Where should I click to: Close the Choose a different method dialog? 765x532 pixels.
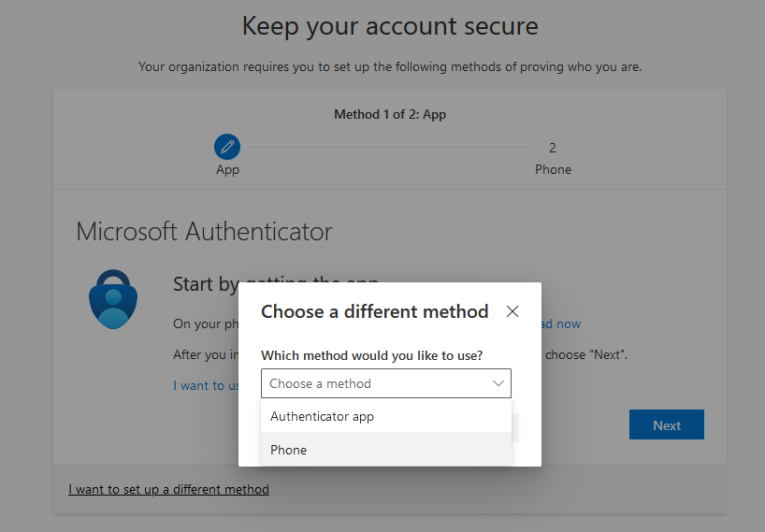(x=512, y=311)
